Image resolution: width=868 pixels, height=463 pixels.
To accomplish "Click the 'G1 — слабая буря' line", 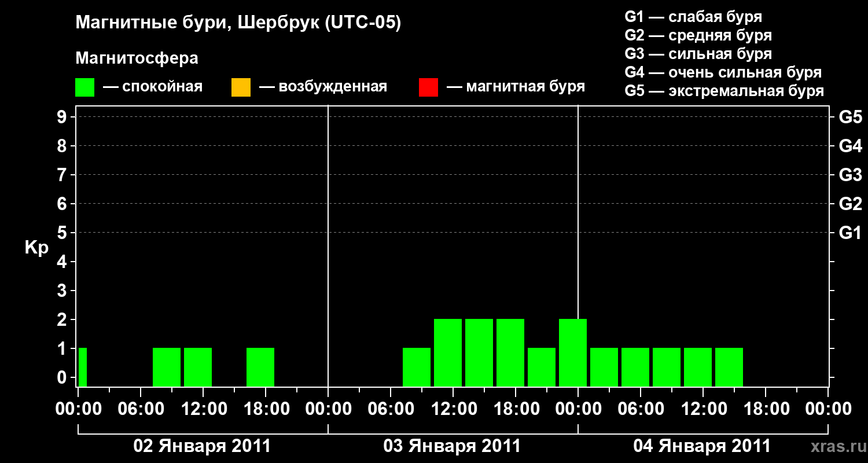I will click(693, 17).
